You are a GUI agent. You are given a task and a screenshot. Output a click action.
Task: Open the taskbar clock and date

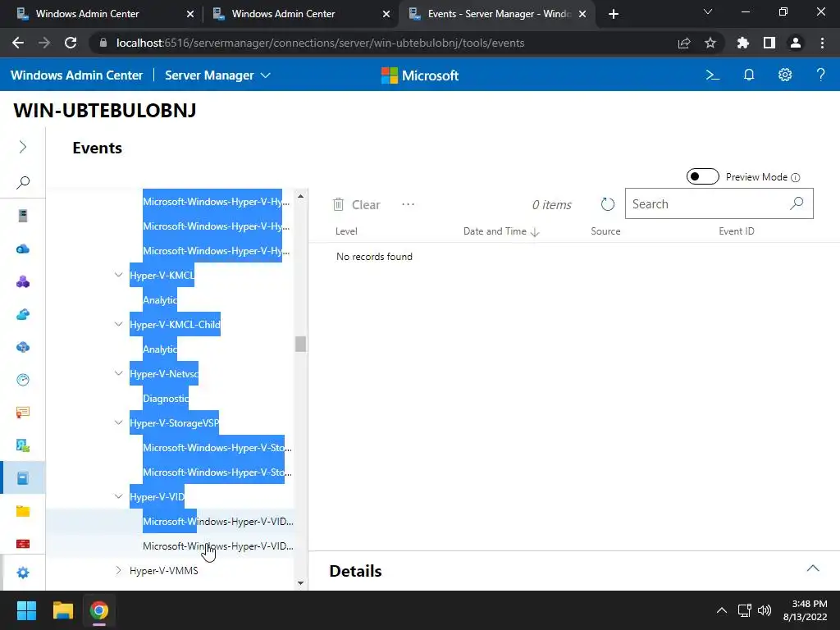[805, 610]
